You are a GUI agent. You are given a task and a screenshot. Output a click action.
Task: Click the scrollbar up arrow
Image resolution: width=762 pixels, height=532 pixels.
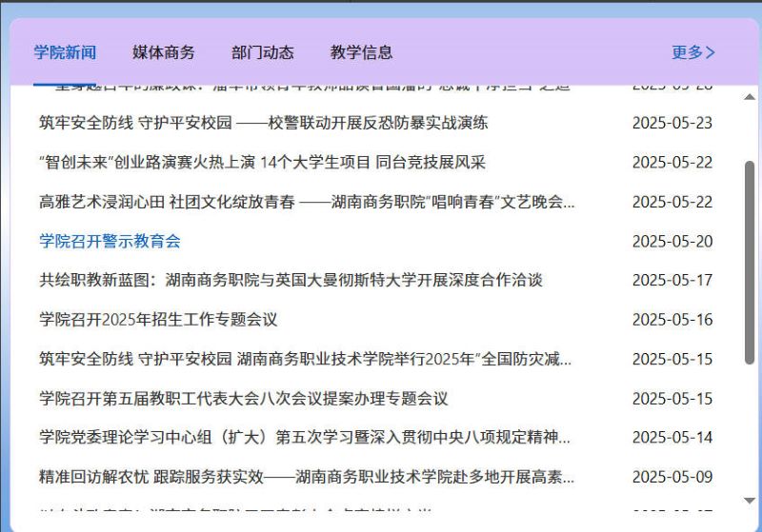(x=750, y=97)
